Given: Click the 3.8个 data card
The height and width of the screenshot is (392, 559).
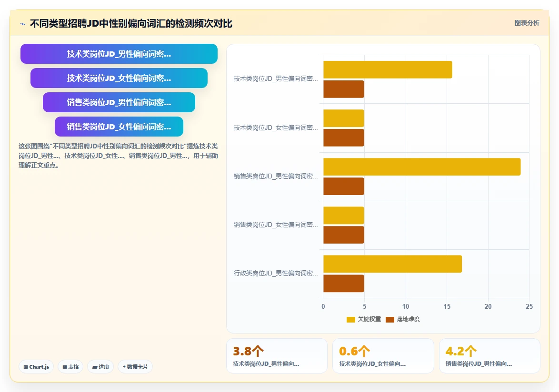Looking at the screenshot, I should [277, 356].
